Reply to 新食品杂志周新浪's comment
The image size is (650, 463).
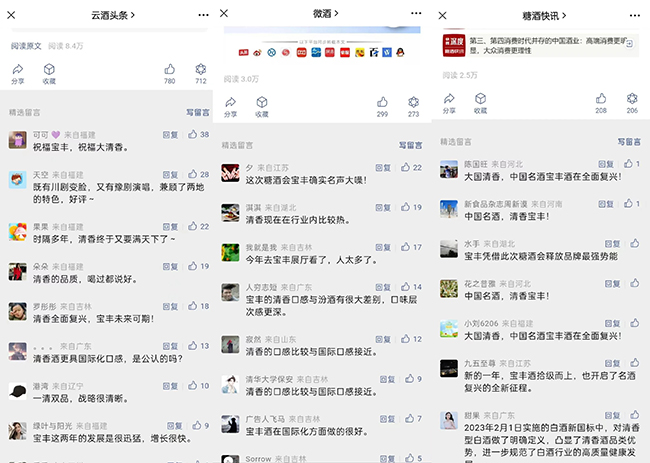click(606, 204)
